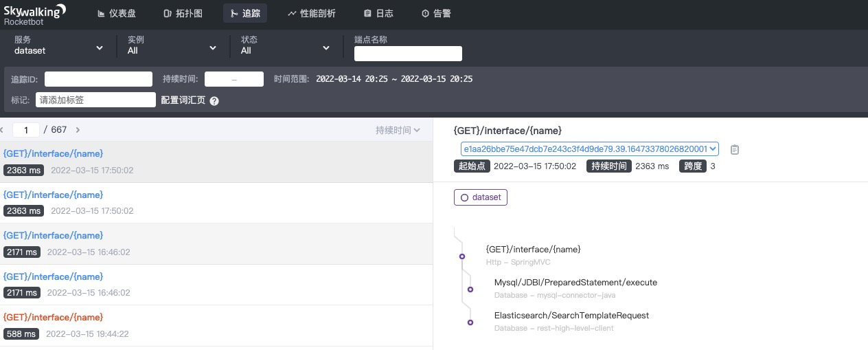Toggle the dataset service tag
This screenshot has height=350, width=868.
[480, 197]
